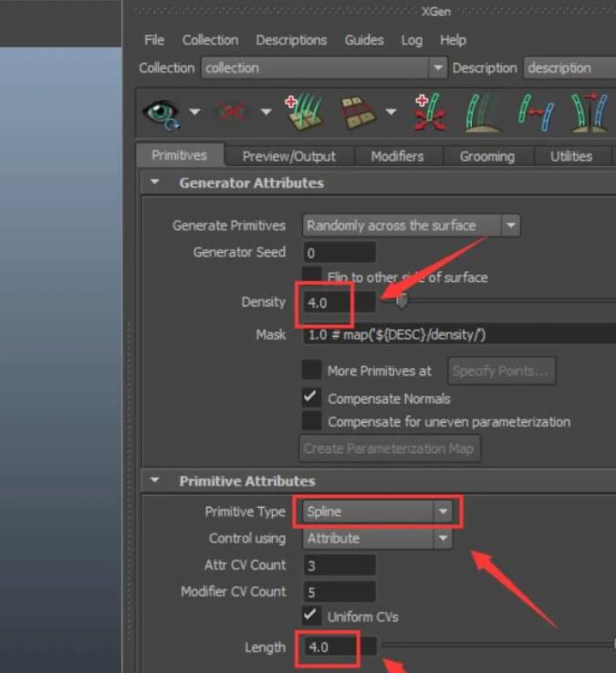Image resolution: width=616 pixels, height=673 pixels.
Task: Click the create new description icon
Action: [302, 112]
